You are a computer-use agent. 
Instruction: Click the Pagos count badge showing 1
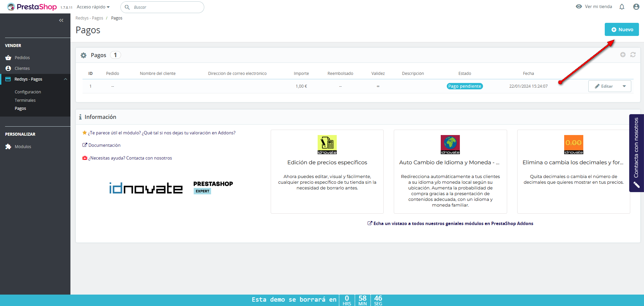115,55
